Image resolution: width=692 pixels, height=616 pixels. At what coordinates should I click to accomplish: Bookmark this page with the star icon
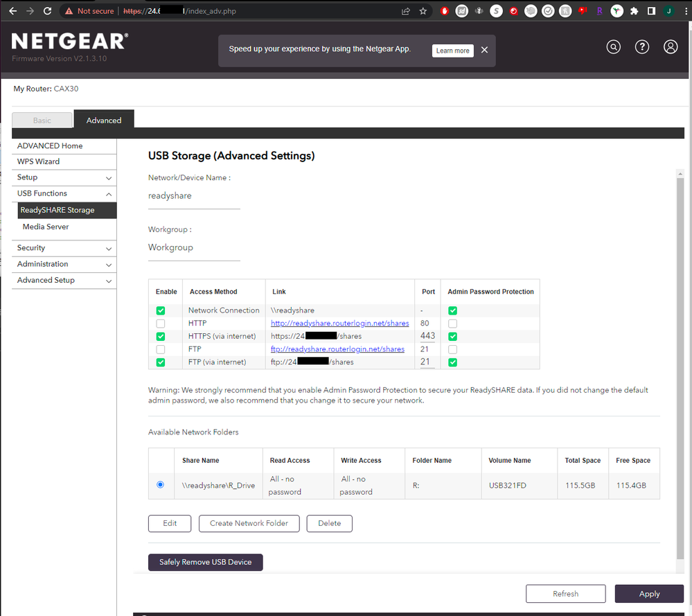(423, 11)
